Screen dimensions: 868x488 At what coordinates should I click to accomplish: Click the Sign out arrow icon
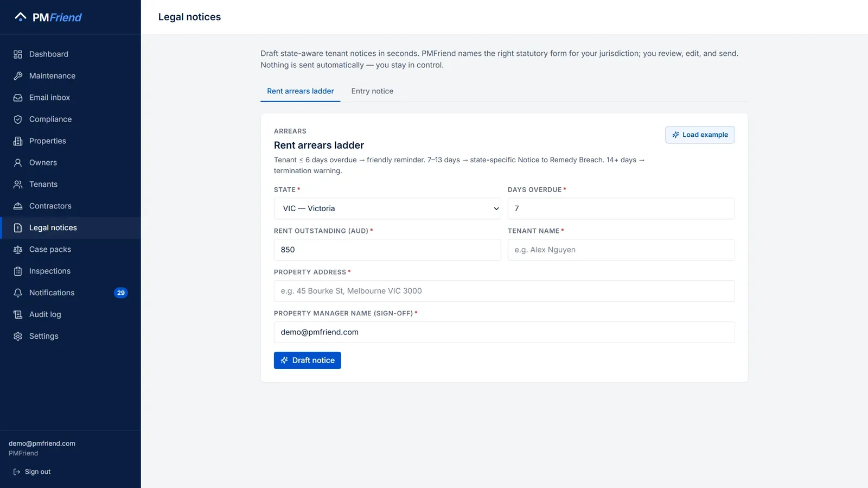pyautogui.click(x=17, y=472)
